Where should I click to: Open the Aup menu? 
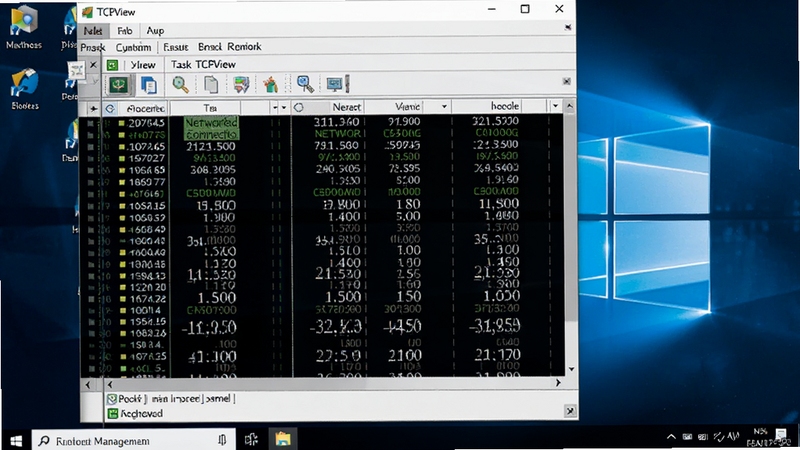(155, 31)
